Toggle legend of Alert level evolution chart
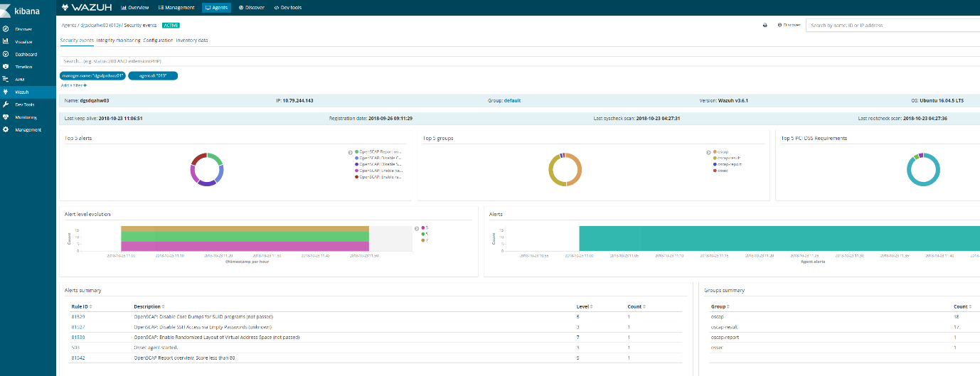This screenshot has width=980, height=376. (x=417, y=229)
